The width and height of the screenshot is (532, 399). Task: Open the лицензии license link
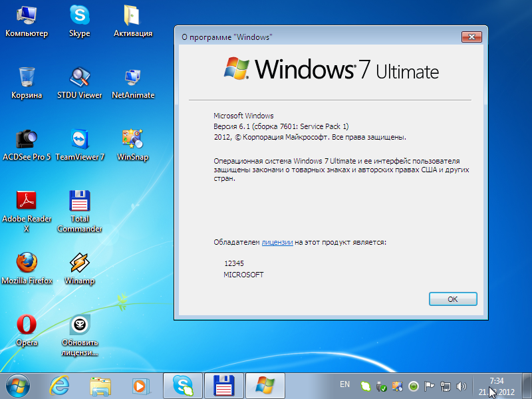coord(277,242)
